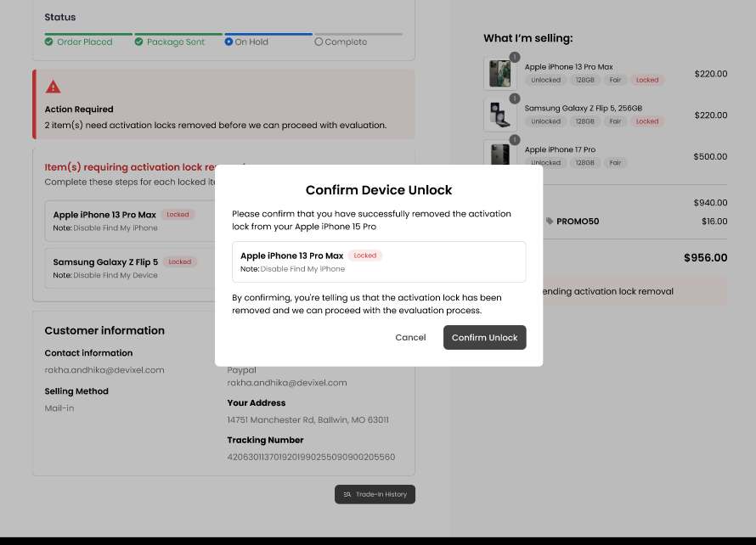Image resolution: width=756 pixels, height=545 pixels.
Task: Click the Package Sent green checkmark icon
Action: click(138, 42)
